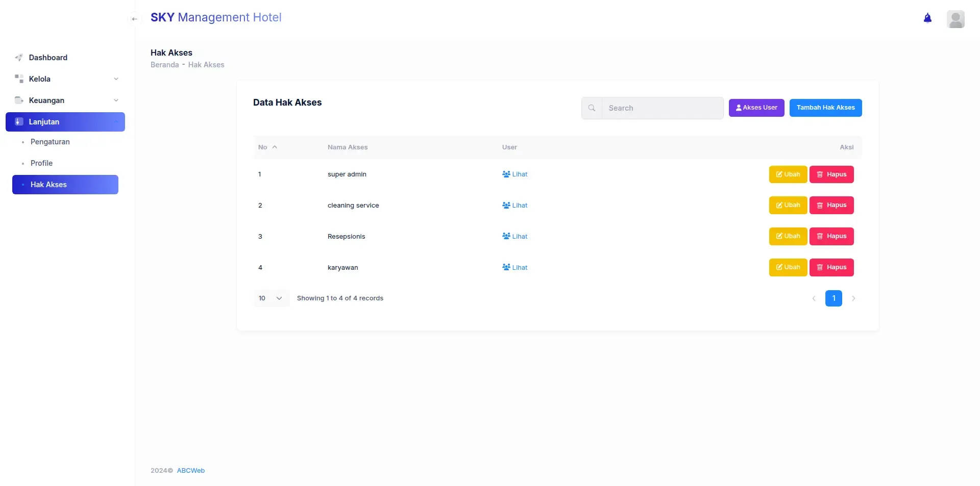Open the Dashboard menu item
Screen dimensions: 980x486
(x=65, y=58)
